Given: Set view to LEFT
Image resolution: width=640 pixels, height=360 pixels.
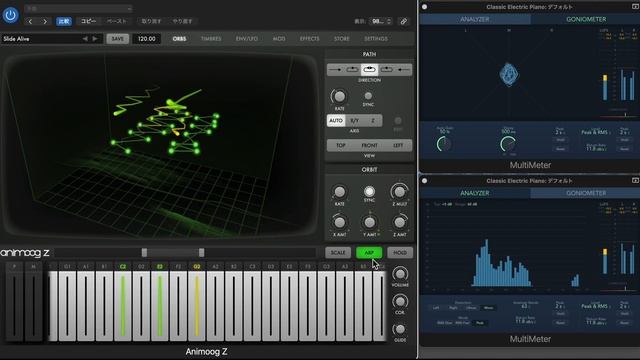Looking at the screenshot, I should point(398,146).
